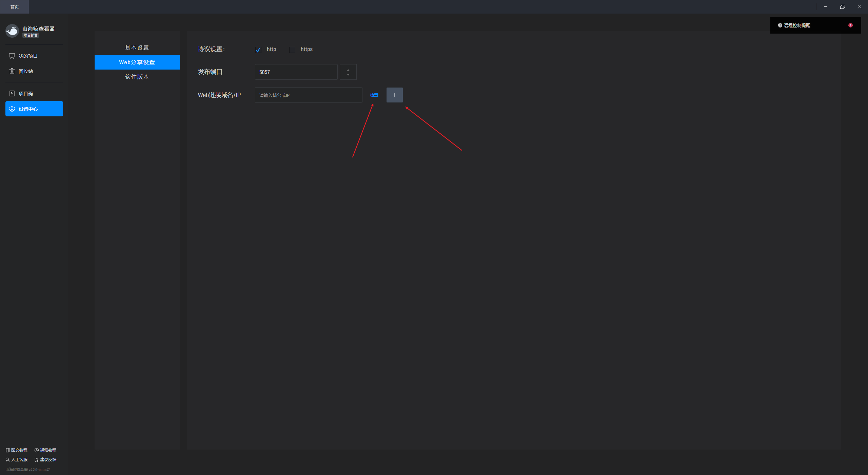Open My Projects (我的项目) in the sidebar
868x475 pixels.
tap(28, 56)
